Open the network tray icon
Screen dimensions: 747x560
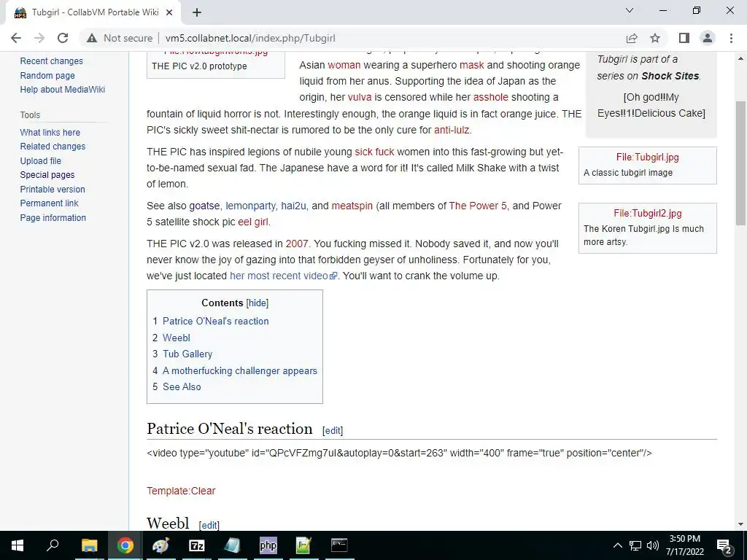(635, 545)
